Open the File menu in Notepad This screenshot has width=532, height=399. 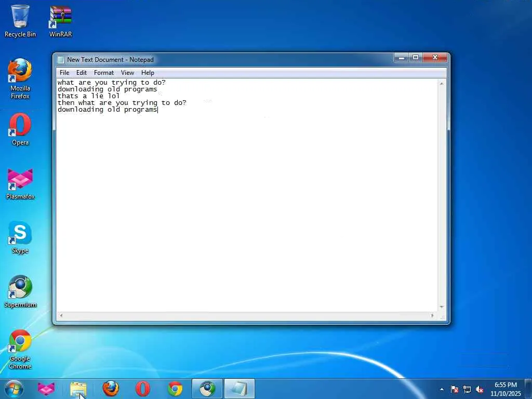pos(64,73)
